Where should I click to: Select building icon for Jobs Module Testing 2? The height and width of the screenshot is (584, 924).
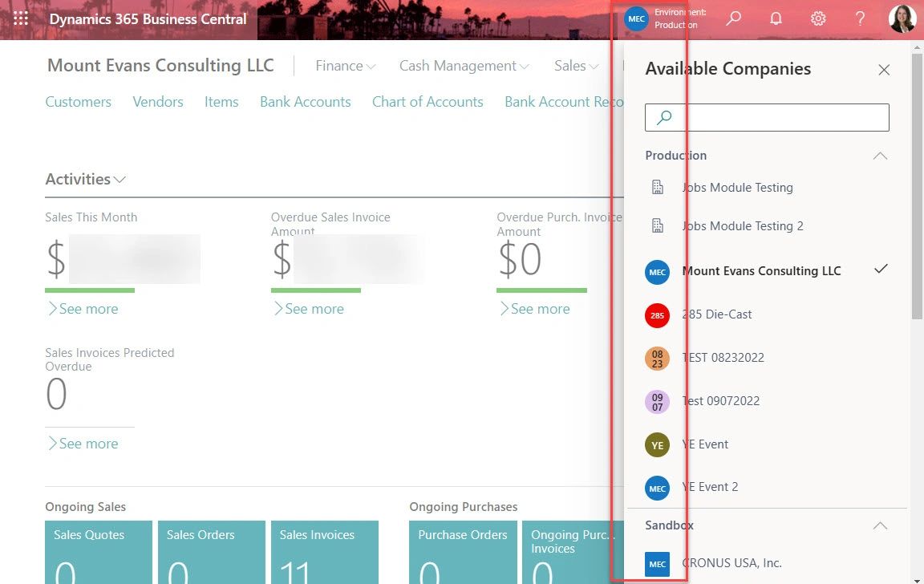(x=658, y=225)
